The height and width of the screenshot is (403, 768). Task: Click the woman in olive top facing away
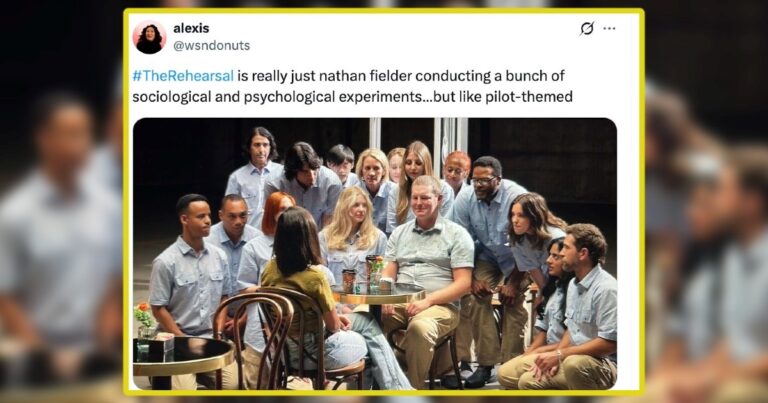tap(313, 294)
